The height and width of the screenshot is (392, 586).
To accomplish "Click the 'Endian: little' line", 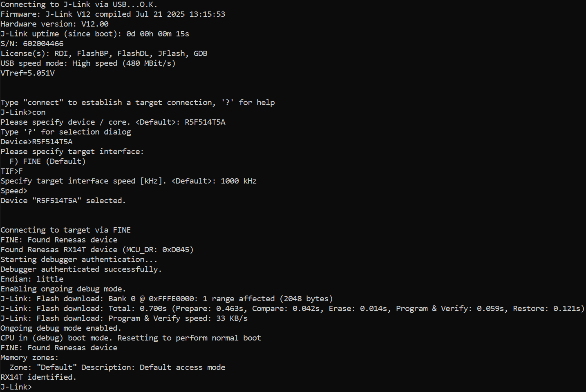I will click(x=32, y=279).
